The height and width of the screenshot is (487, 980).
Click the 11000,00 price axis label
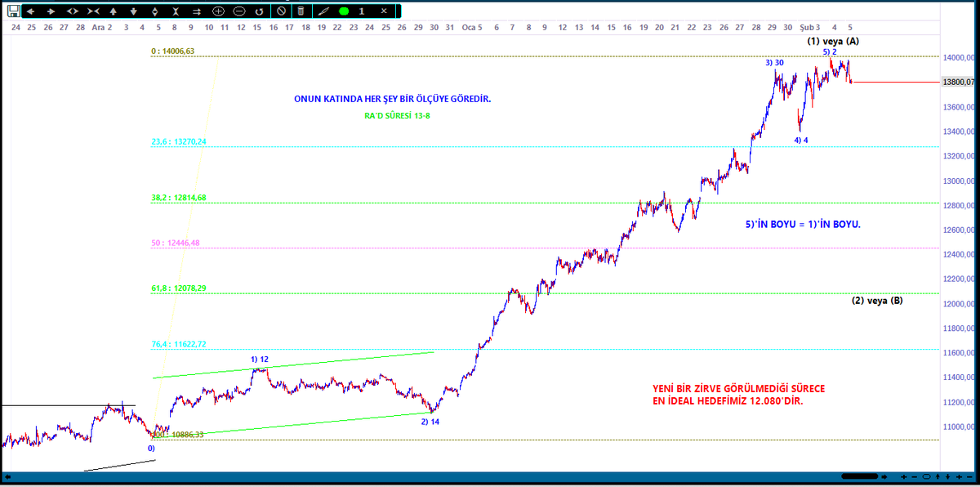click(x=960, y=427)
